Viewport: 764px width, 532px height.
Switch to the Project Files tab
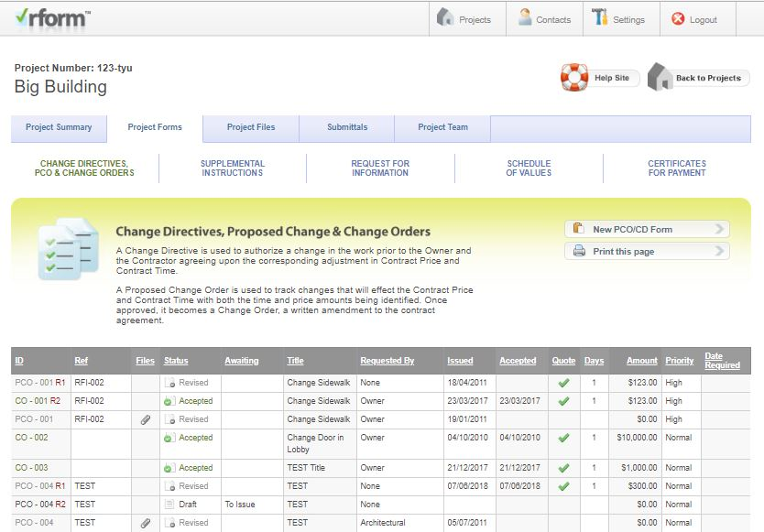(x=250, y=128)
